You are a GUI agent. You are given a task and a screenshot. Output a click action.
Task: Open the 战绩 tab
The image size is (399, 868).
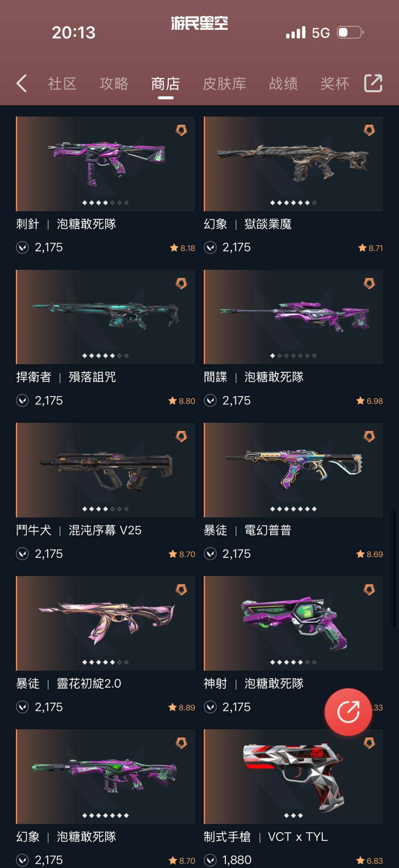pyautogui.click(x=283, y=84)
